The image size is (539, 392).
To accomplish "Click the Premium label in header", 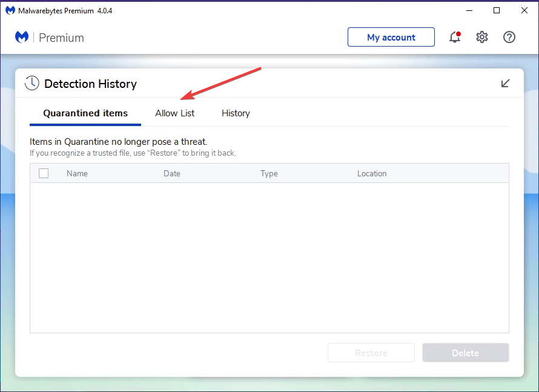I will click(x=61, y=38).
